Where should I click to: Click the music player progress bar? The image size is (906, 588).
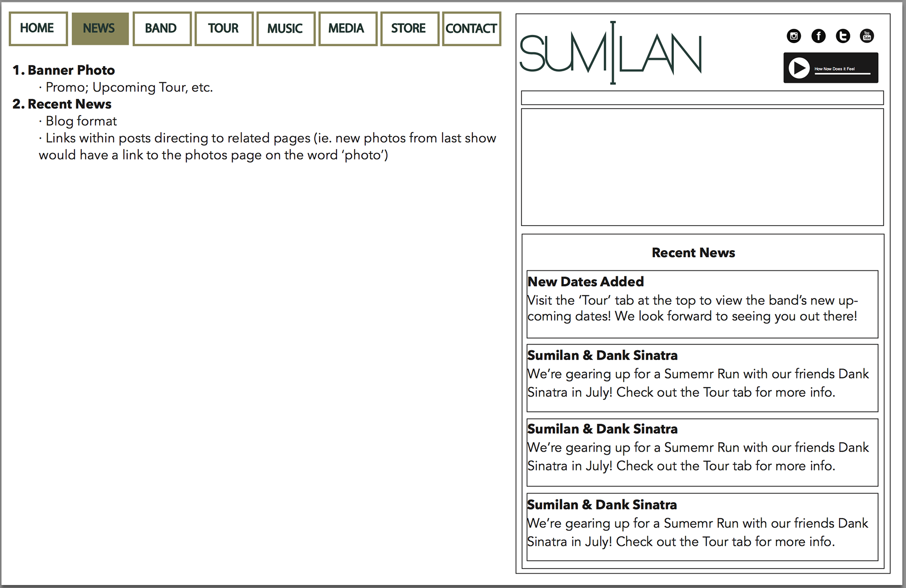[x=842, y=74]
